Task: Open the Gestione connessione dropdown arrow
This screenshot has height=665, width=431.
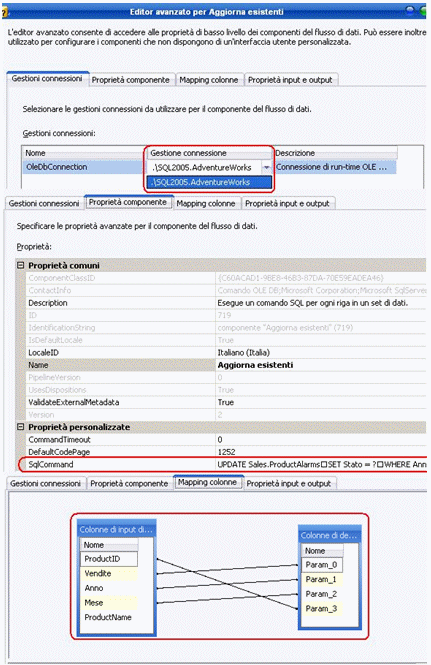Action: click(x=266, y=168)
